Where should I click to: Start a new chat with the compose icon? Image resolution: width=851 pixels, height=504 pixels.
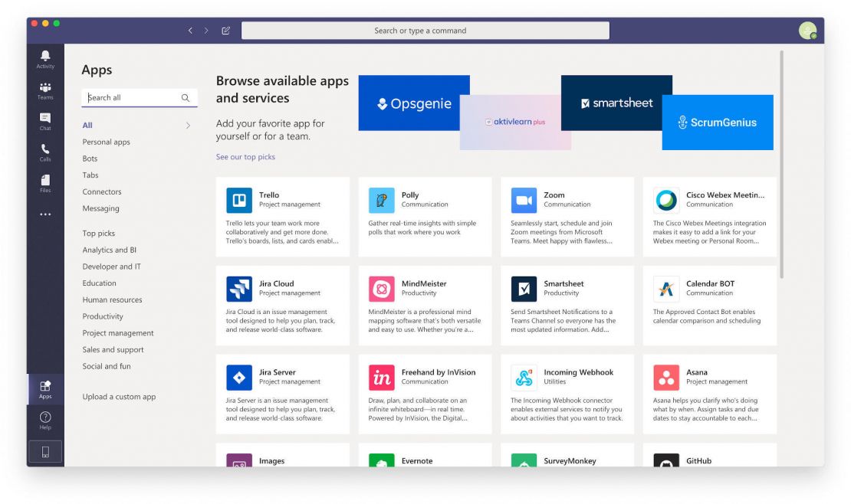coord(225,31)
